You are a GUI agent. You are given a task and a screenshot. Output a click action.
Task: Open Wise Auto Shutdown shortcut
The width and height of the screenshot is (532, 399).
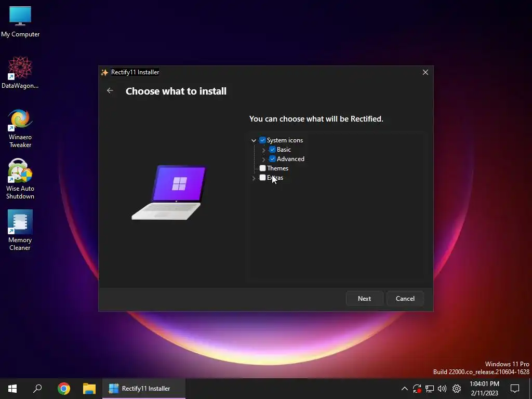[x=20, y=179]
